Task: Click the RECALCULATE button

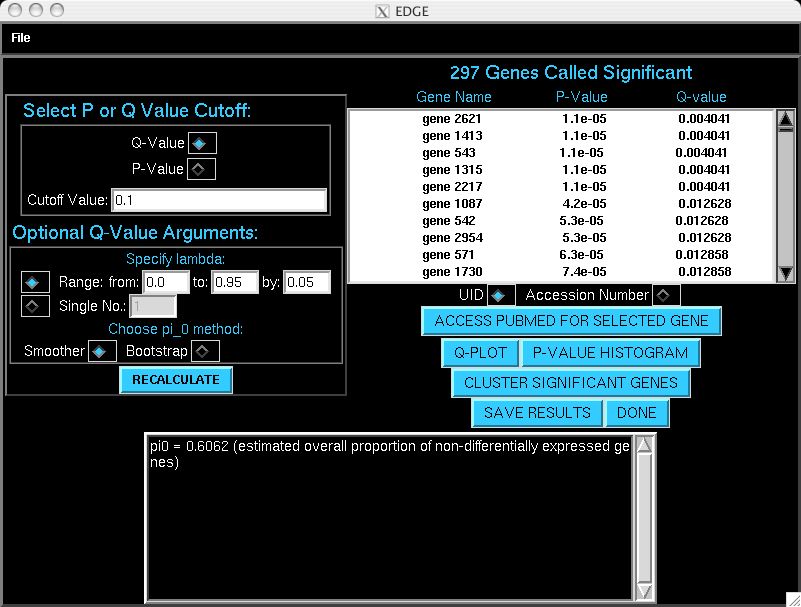Action: (175, 380)
